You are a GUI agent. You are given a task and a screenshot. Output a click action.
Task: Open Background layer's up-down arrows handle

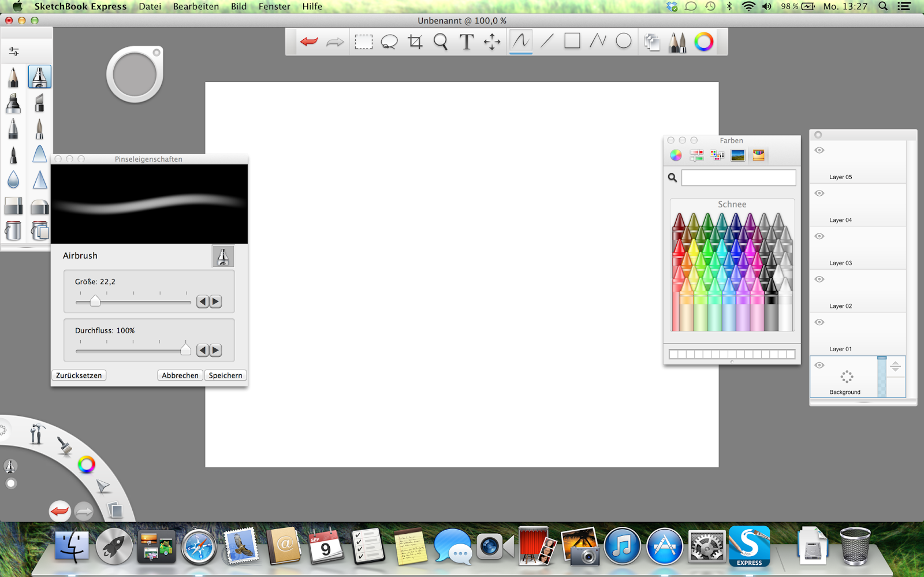point(895,366)
